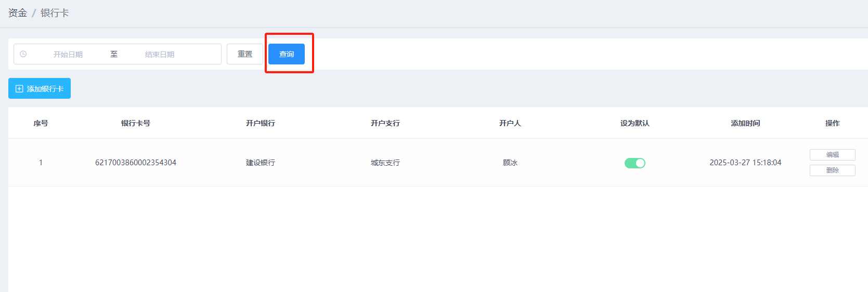Go to 资金 in the breadcrumb
Screen dimensions: 868x292
point(18,13)
